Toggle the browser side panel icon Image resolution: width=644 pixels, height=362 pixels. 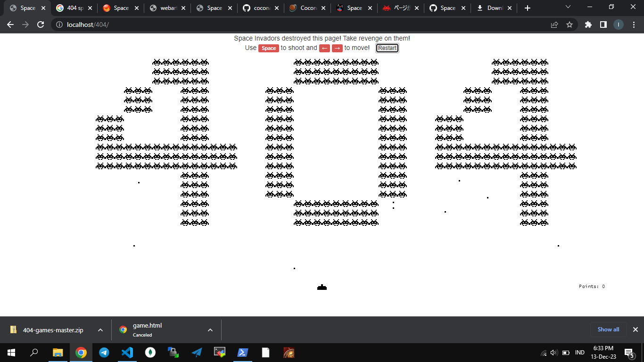[x=603, y=25]
